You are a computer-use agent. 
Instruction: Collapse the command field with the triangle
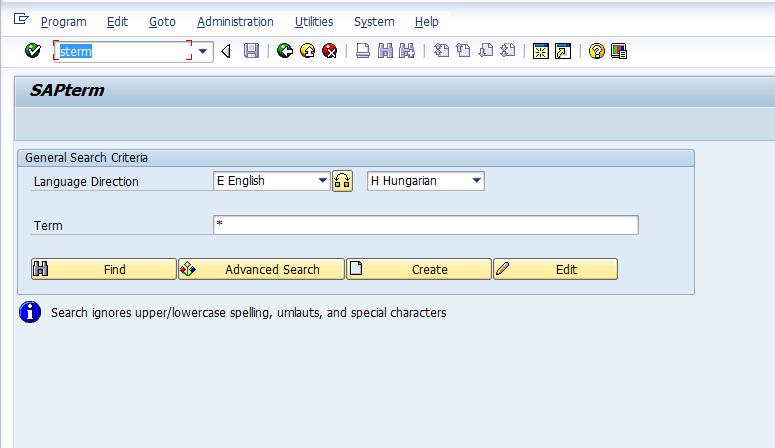[x=226, y=51]
